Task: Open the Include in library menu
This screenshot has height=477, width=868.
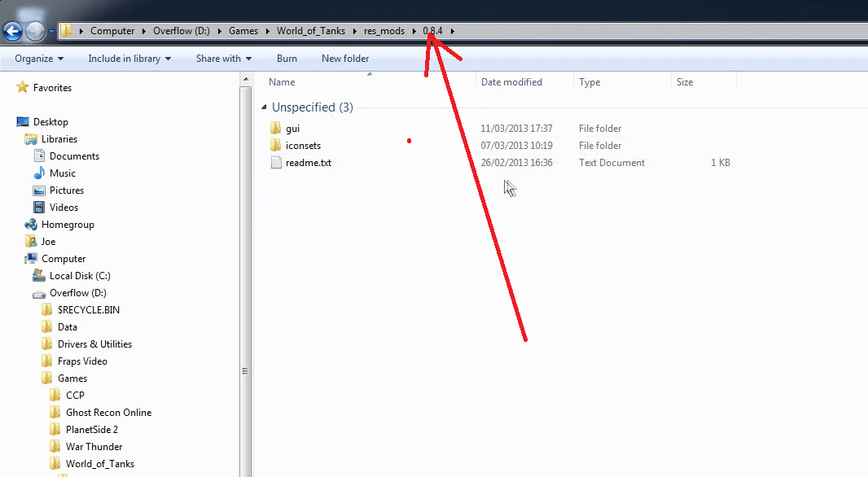Action: coord(129,59)
